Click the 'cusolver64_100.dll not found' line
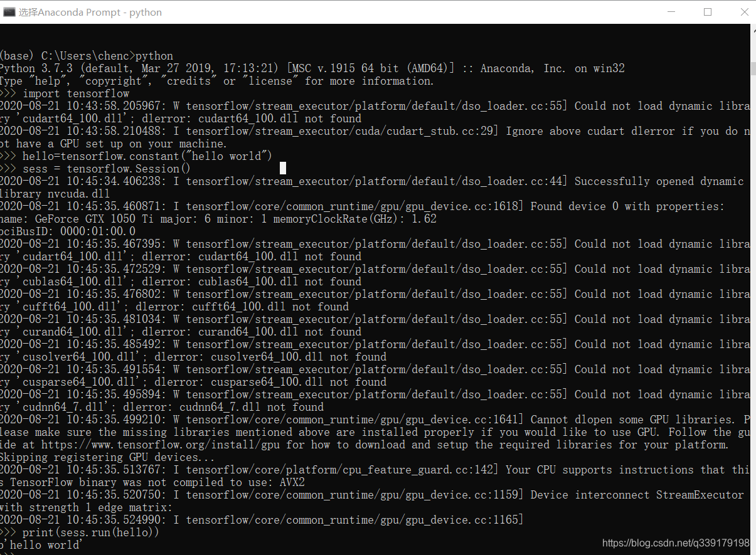This screenshot has height=555, width=756. (193, 357)
